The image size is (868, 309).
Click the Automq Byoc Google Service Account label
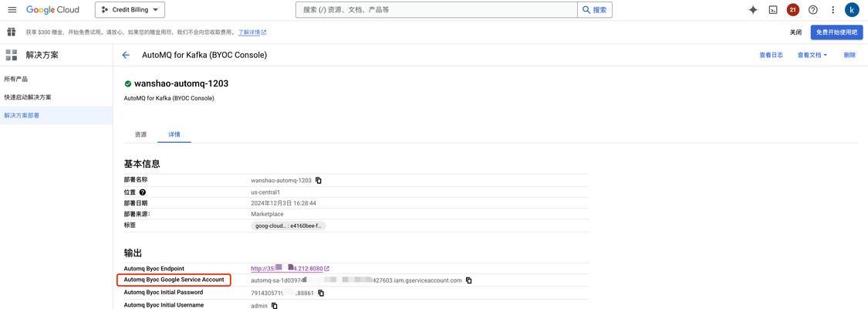pos(174,280)
